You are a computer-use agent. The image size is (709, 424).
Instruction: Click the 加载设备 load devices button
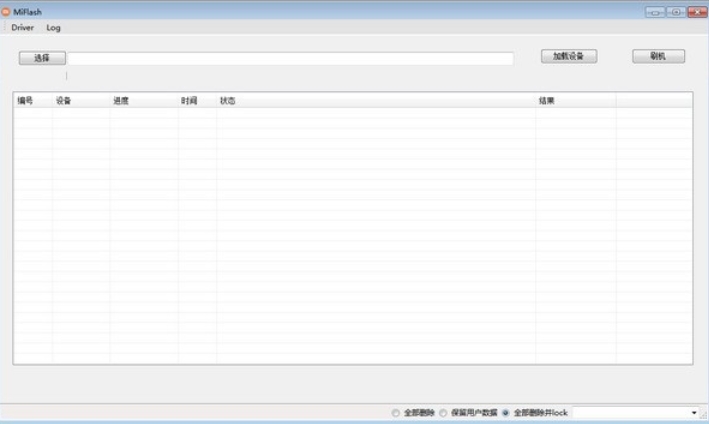pyautogui.click(x=569, y=56)
